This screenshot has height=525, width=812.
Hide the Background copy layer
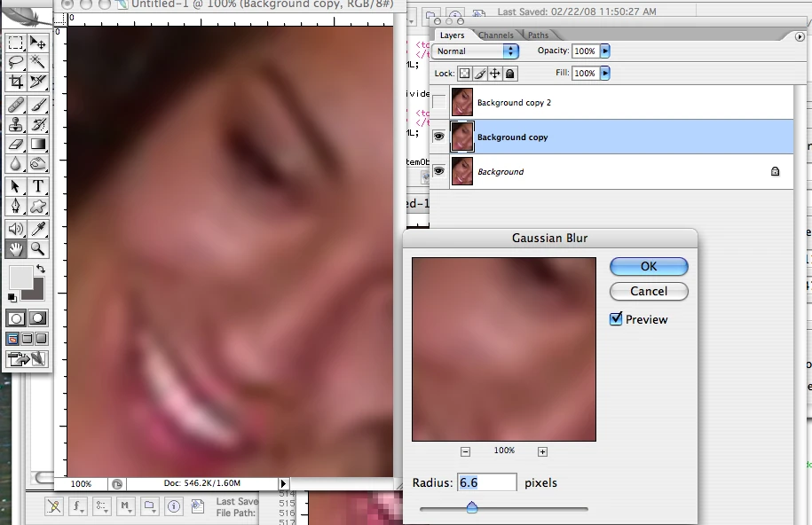439,137
